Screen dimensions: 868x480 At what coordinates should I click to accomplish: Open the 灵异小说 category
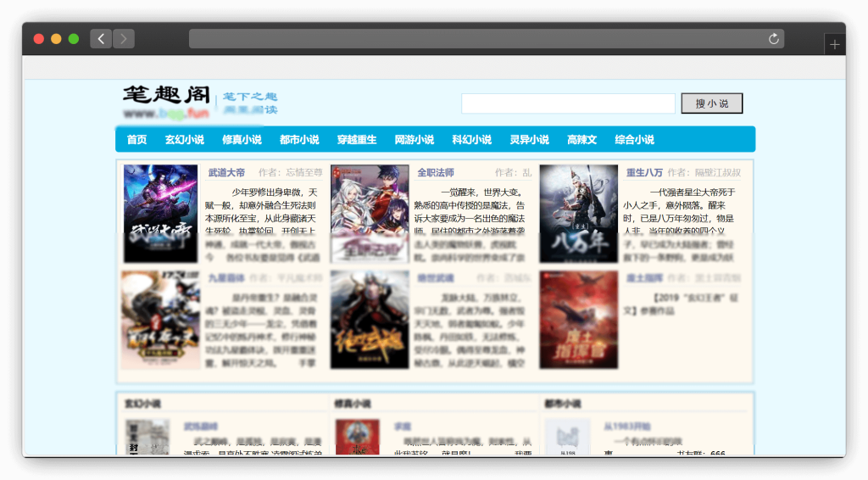click(529, 140)
